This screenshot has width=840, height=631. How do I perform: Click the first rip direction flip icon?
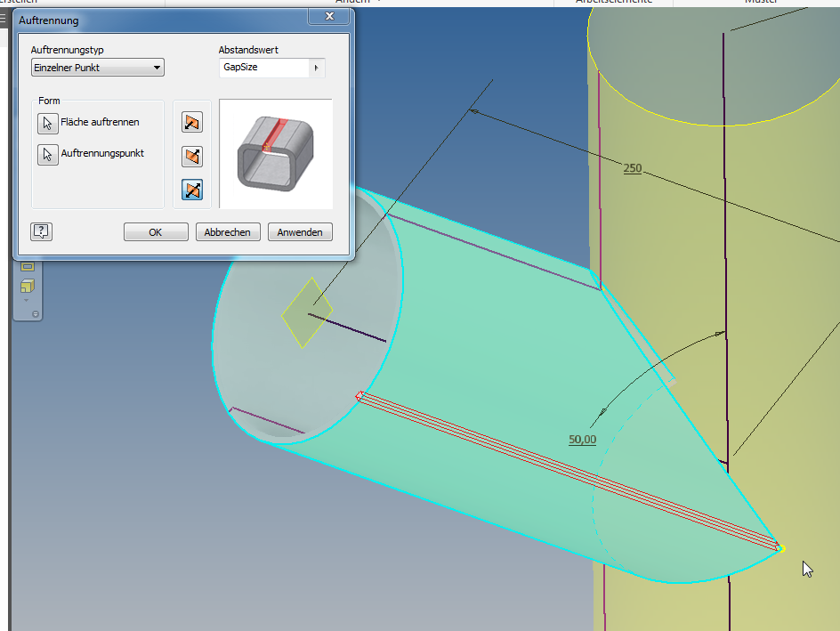click(x=191, y=122)
